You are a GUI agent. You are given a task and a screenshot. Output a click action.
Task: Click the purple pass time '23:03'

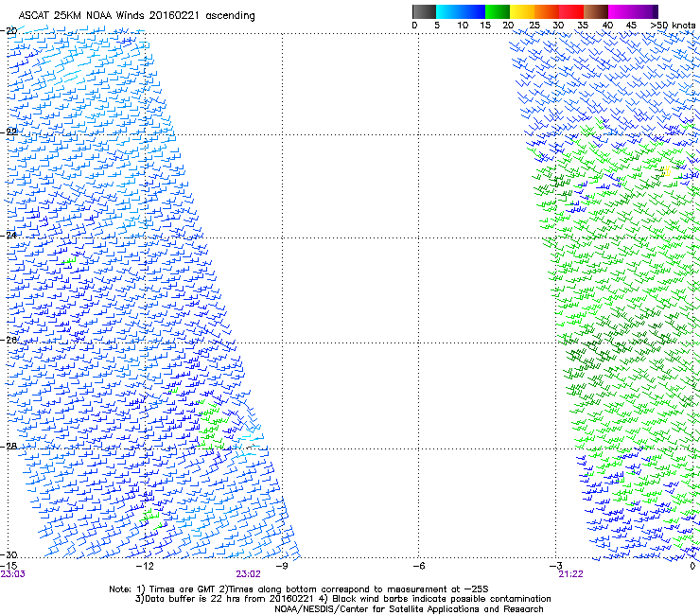[12, 574]
